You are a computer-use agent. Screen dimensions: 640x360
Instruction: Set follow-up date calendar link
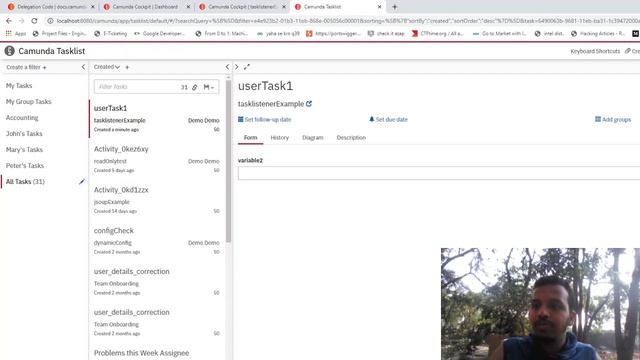coord(264,120)
